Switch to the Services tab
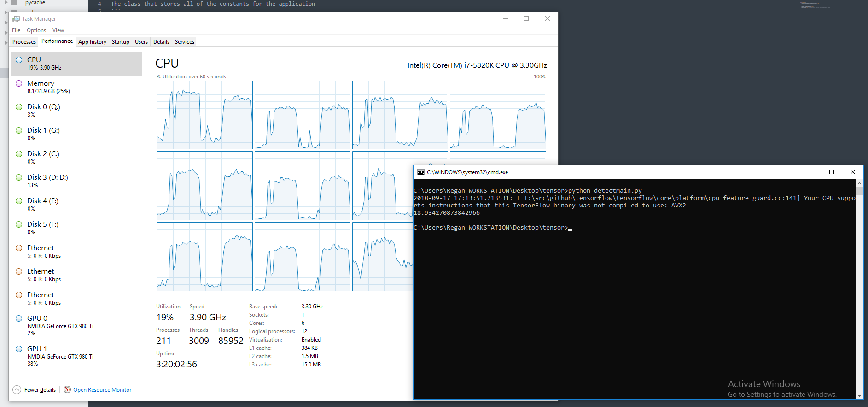 (x=185, y=42)
